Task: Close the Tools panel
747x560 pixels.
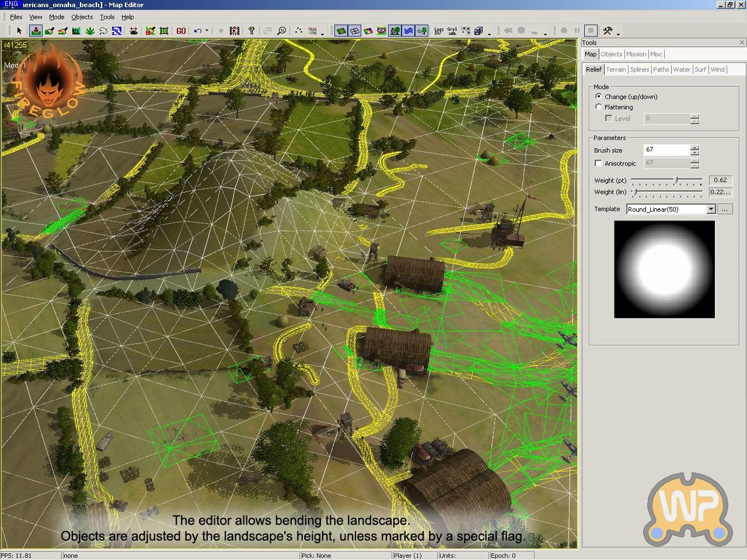Action: click(x=742, y=43)
